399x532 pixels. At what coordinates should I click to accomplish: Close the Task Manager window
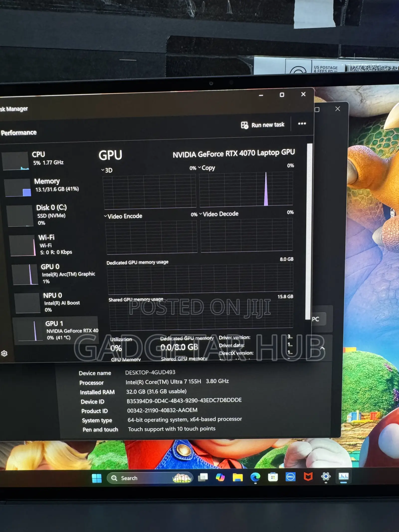[303, 94]
